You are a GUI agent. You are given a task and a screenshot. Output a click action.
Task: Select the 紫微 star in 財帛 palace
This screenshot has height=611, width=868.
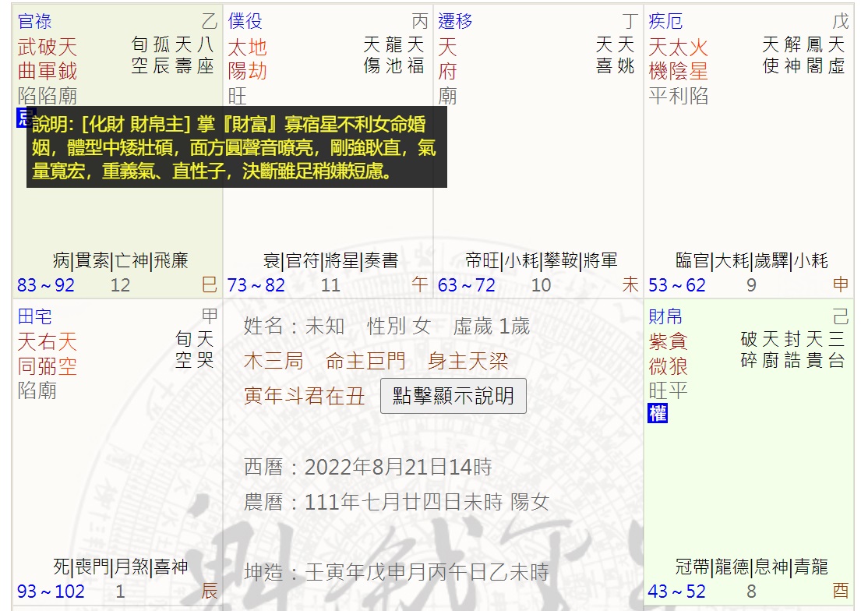tap(658, 354)
